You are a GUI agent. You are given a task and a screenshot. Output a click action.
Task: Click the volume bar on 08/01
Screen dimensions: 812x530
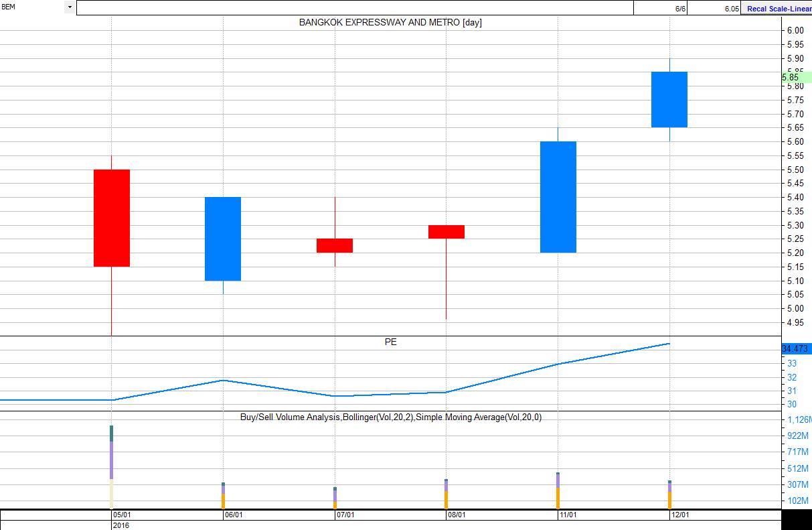coord(446,494)
